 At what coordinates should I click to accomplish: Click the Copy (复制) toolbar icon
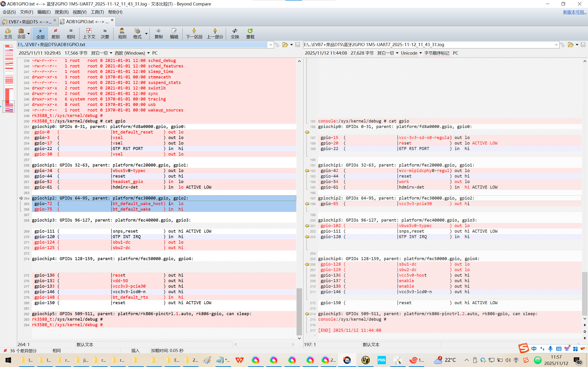tap(158, 33)
